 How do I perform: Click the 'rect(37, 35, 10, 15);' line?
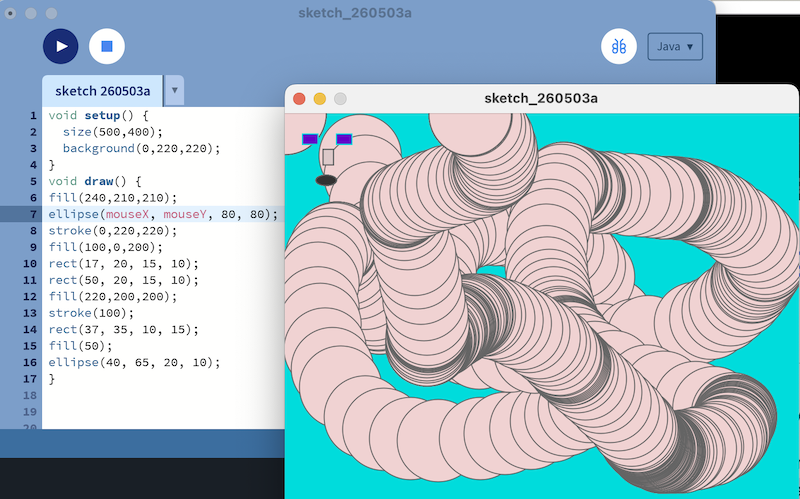(123, 330)
